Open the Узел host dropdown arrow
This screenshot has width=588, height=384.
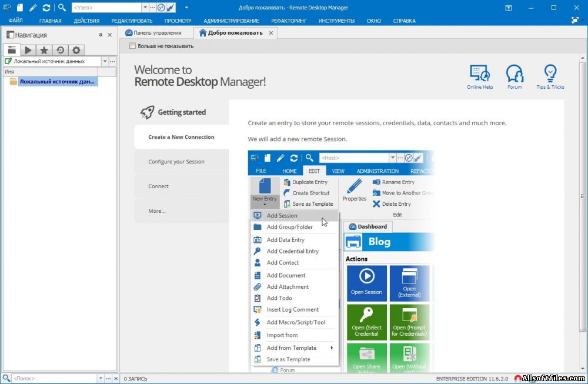coord(145,8)
